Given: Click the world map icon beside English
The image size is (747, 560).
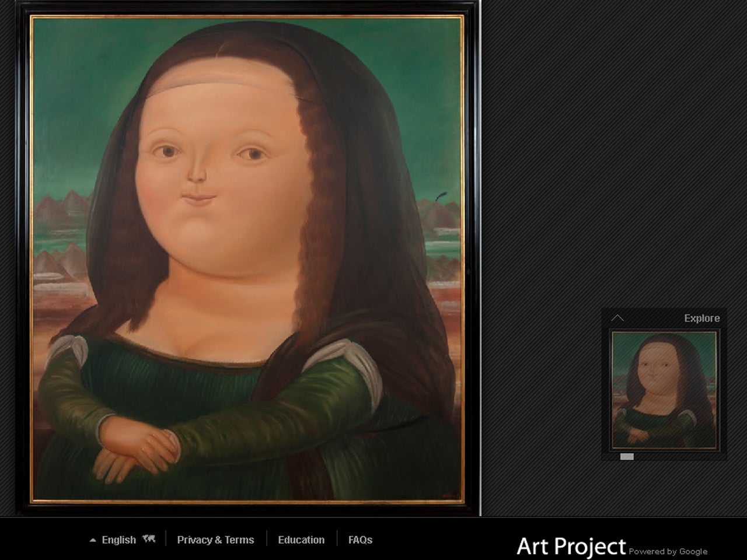Looking at the screenshot, I should click(149, 539).
